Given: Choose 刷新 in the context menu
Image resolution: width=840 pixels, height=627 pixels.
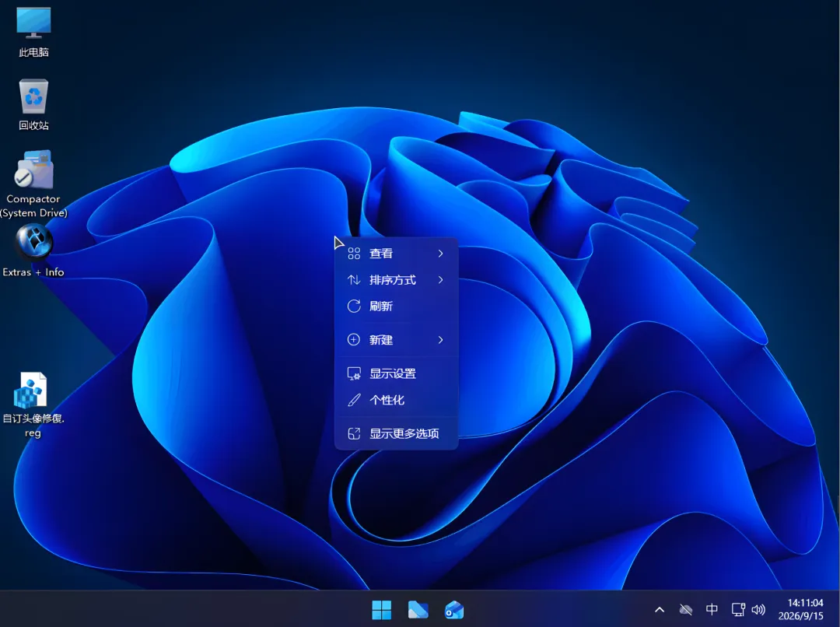Looking at the screenshot, I should 397,306.
